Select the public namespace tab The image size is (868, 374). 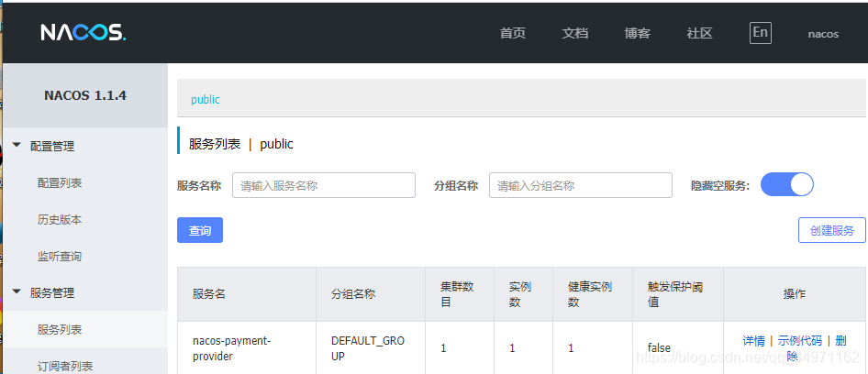[206, 100]
